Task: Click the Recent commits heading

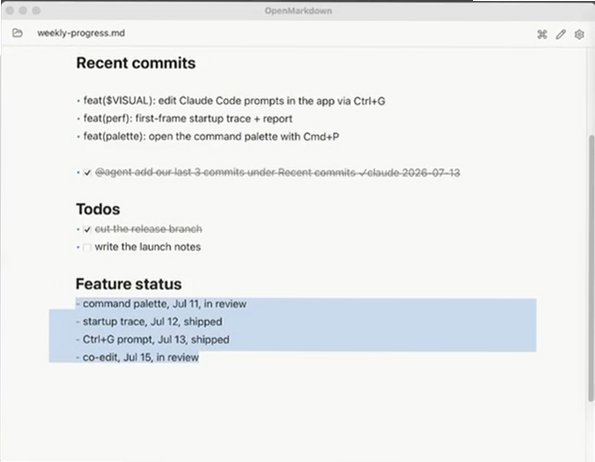Action: 136,63
